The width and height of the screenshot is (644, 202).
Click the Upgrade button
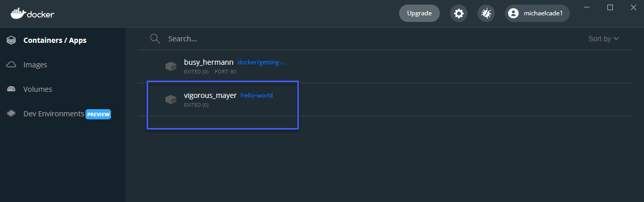pyautogui.click(x=419, y=13)
